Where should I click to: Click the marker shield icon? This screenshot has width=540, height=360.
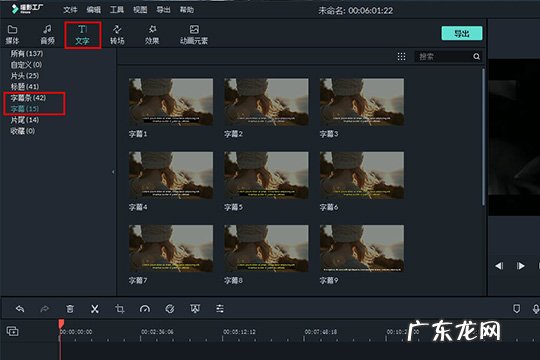pyautogui.click(x=516, y=309)
